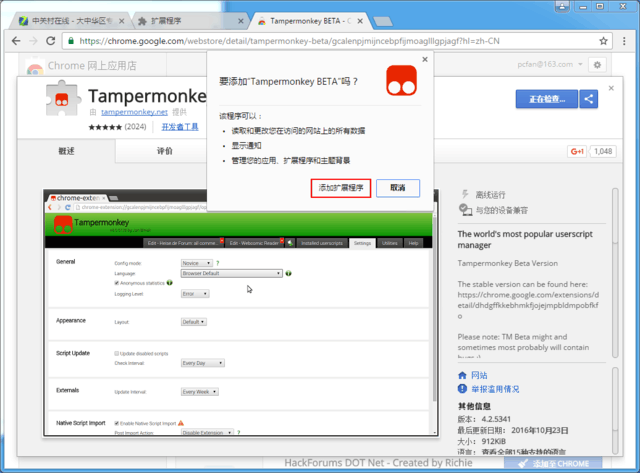This screenshot has width=640, height=473.
Task: Click 与您的设备兼容 text
Action: [502, 210]
